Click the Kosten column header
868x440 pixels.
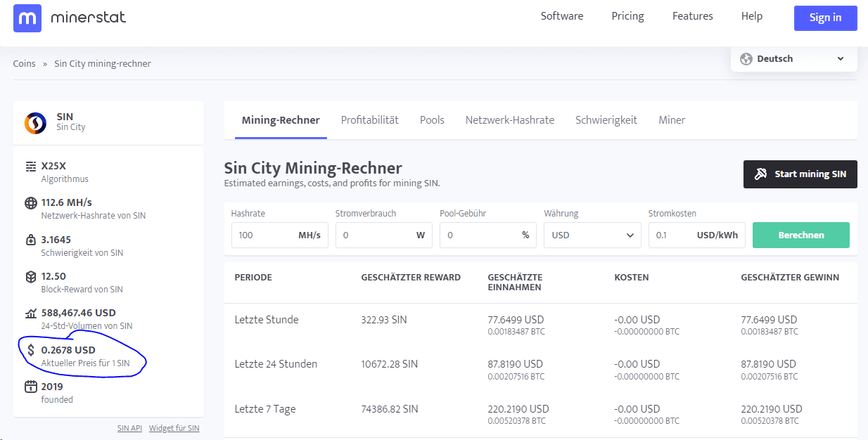coord(632,278)
